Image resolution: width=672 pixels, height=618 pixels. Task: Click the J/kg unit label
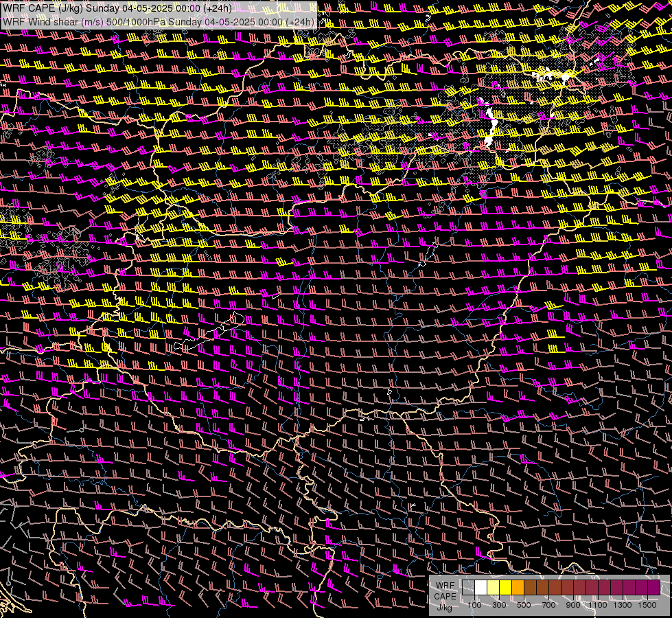pyautogui.click(x=445, y=608)
